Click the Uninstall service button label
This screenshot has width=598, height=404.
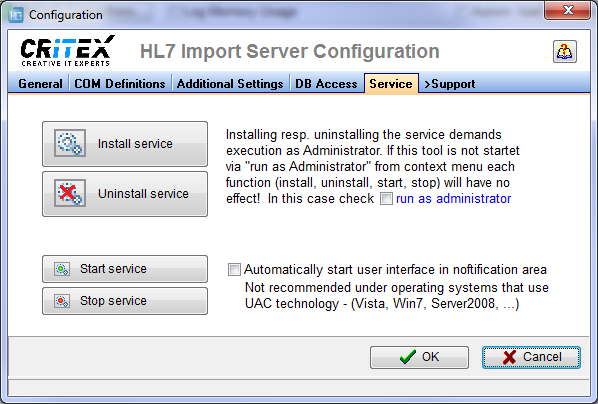[x=143, y=193]
